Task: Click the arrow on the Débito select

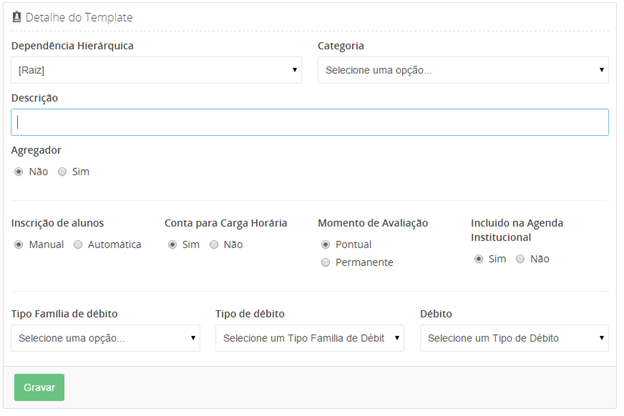Action: pos(600,338)
